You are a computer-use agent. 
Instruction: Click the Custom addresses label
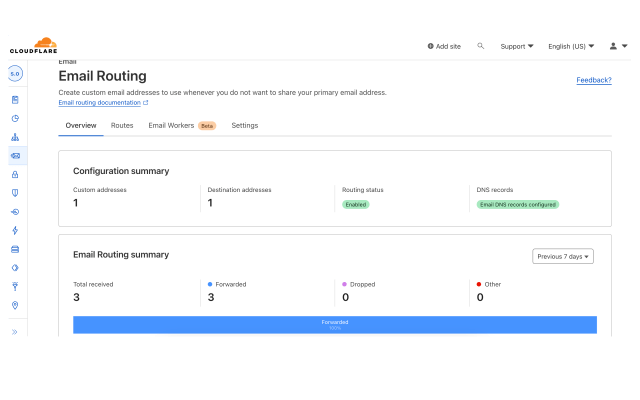(x=100, y=190)
